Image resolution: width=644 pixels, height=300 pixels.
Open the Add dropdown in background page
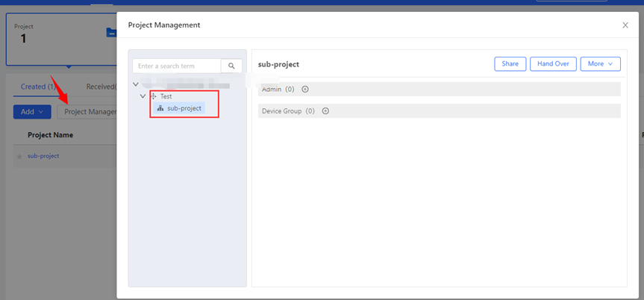[32, 112]
